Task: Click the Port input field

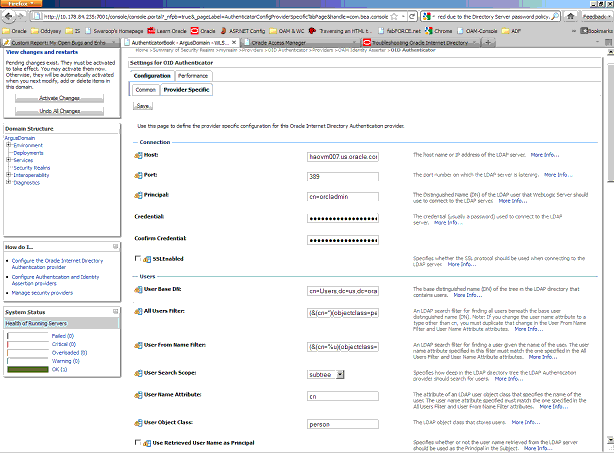Action: click(x=343, y=176)
